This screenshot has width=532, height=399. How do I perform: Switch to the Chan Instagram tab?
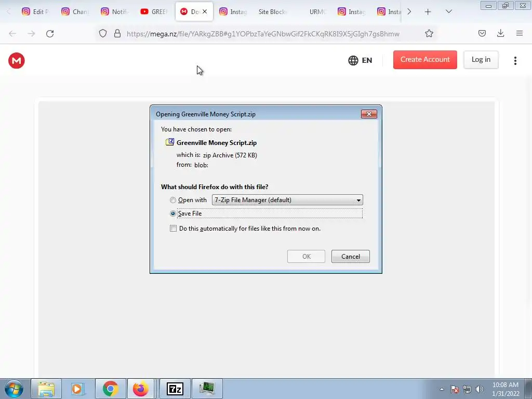pyautogui.click(x=75, y=11)
